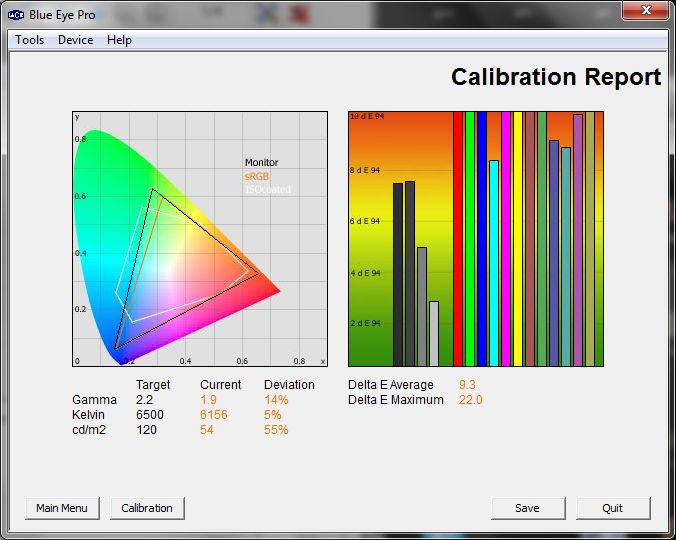Save the calibration report
This screenshot has height=540, width=676.
[527, 508]
